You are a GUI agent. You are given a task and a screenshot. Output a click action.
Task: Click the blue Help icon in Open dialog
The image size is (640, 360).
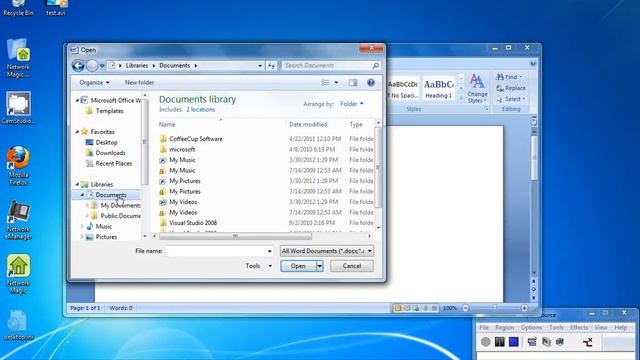371,82
